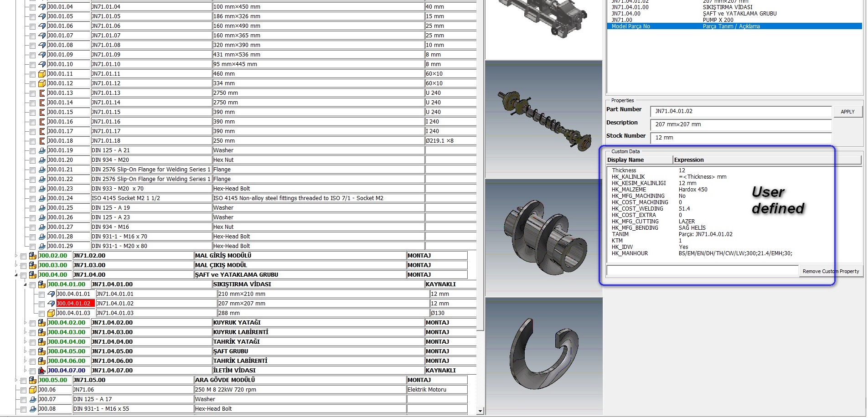Expand the J00.04.05.00 ŞAFT GRUBU branch
The width and height of the screenshot is (868, 418).
[25, 351]
